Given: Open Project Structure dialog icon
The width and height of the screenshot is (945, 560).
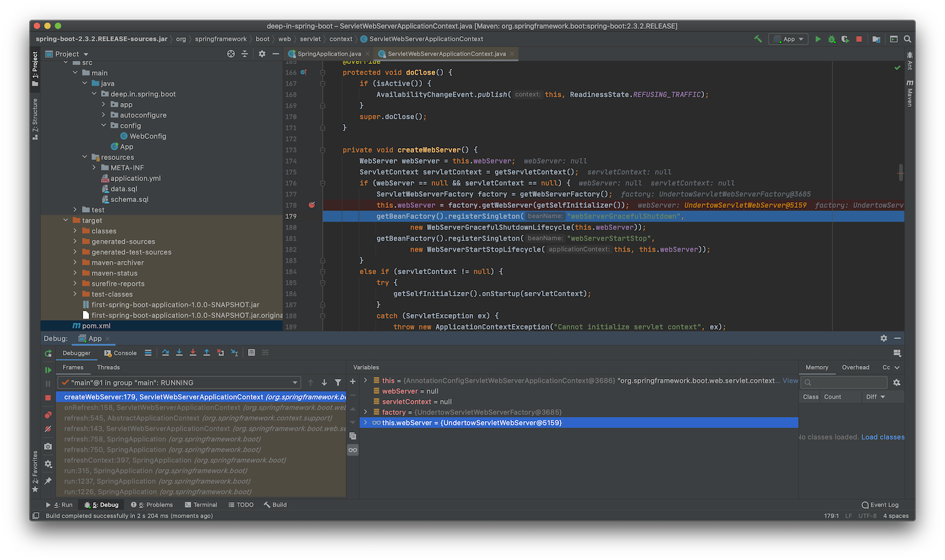Looking at the screenshot, I should pyautogui.click(x=876, y=39).
